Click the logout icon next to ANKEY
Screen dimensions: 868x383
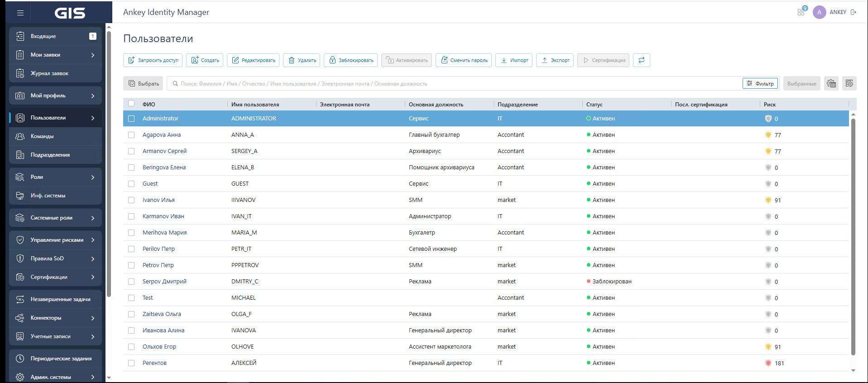point(854,12)
